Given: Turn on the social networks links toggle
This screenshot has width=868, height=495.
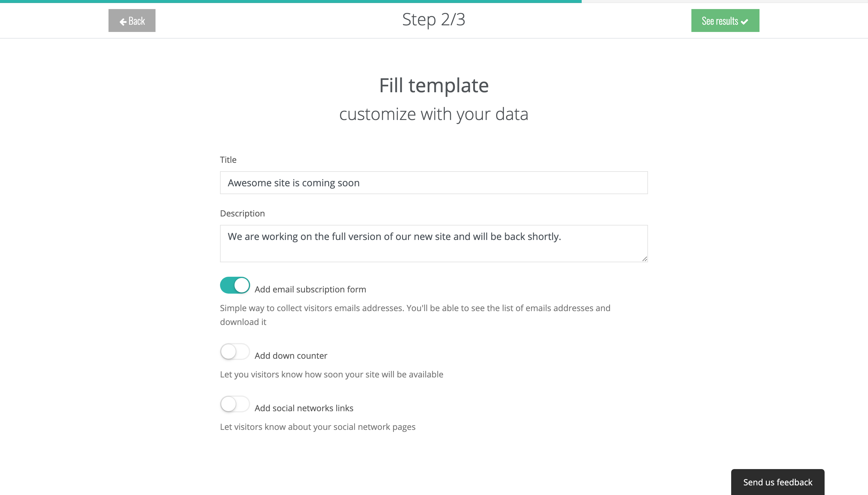Looking at the screenshot, I should coord(235,404).
